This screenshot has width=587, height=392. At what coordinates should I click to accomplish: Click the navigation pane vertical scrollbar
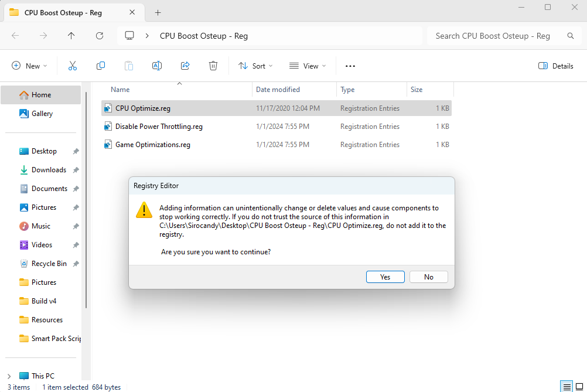coord(87,199)
